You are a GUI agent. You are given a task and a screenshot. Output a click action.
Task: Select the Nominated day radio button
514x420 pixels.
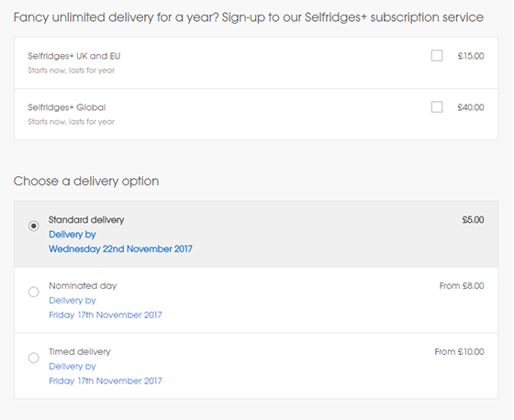(33, 292)
